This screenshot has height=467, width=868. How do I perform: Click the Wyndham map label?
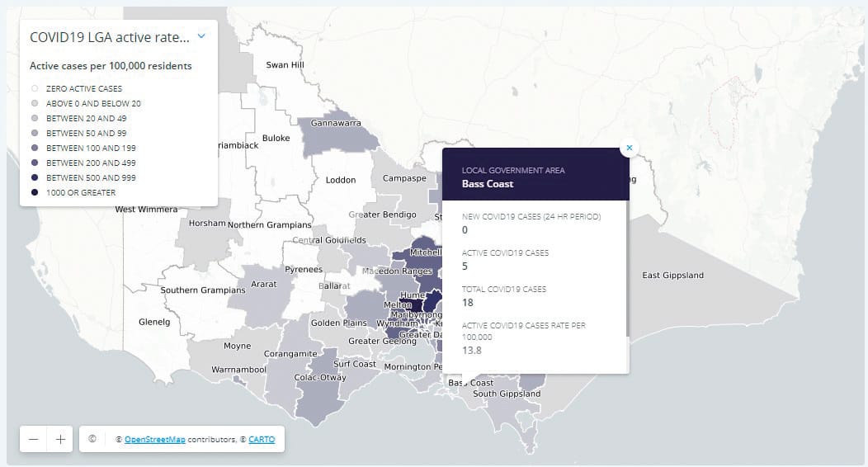397,323
